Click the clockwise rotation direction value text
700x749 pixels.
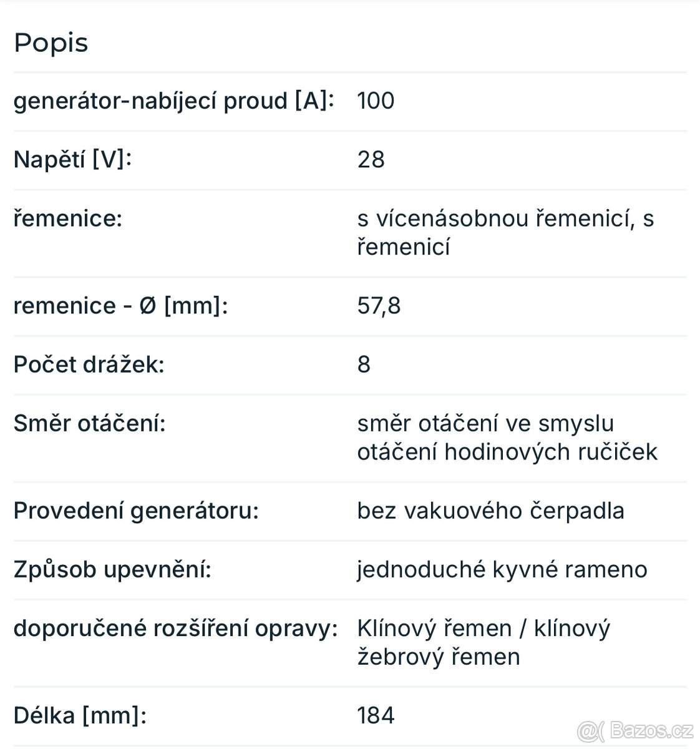507,437
